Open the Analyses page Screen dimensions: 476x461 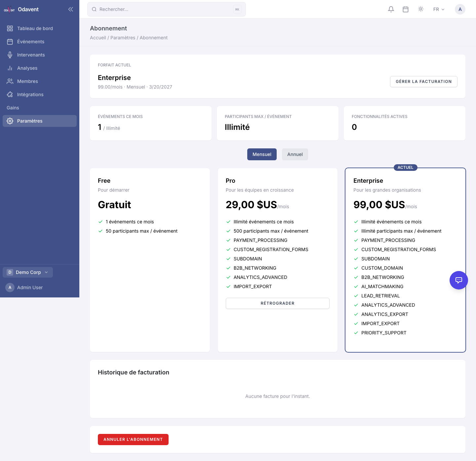coord(40,68)
